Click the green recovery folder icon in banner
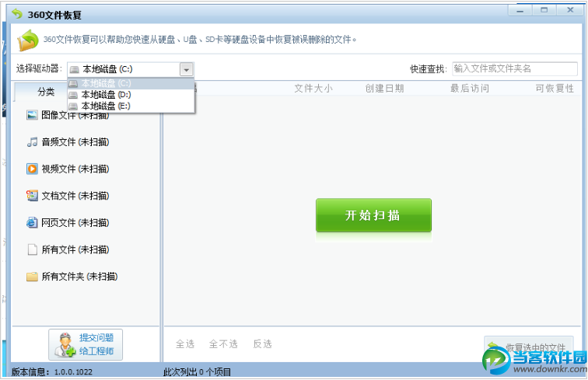 click(28, 40)
